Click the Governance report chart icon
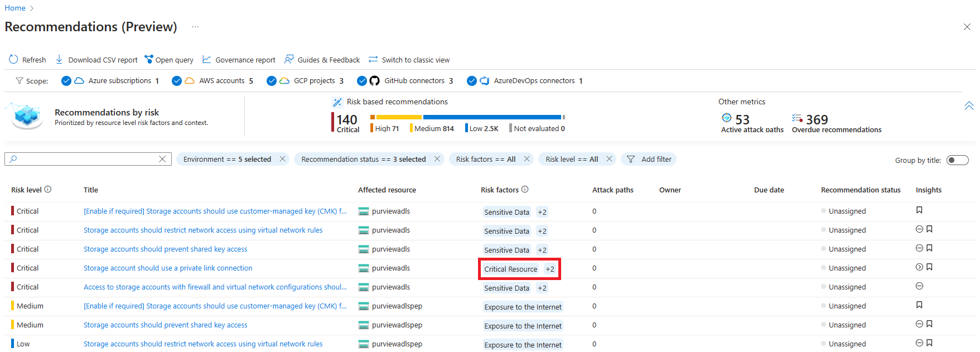The image size is (980, 352). click(207, 60)
